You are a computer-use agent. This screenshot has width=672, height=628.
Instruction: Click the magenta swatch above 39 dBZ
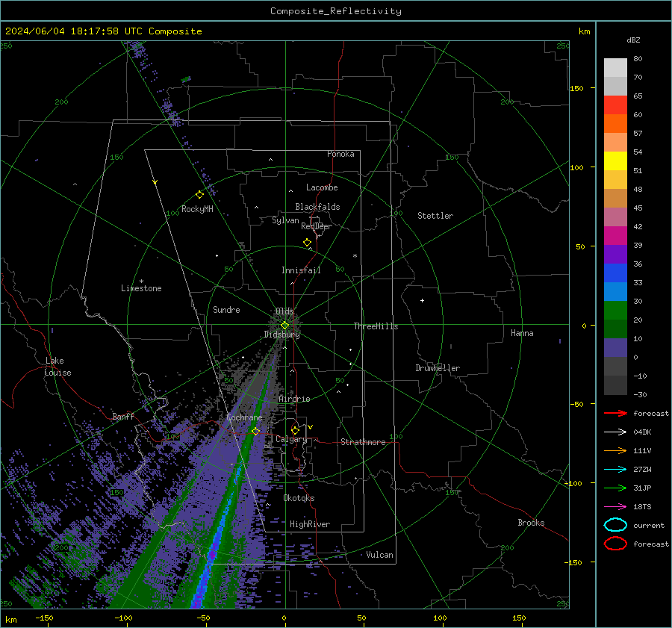[615, 235]
